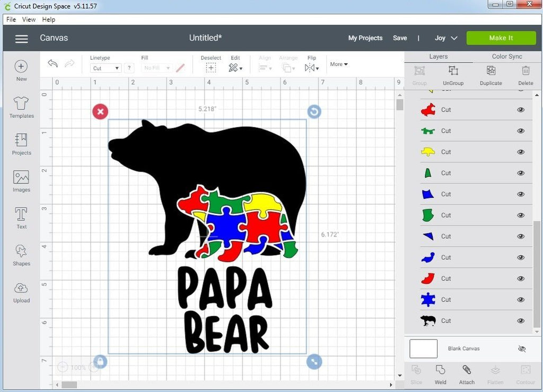543x392 pixels.
Task: Hide the yellow Cut layer
Action: pos(521,152)
